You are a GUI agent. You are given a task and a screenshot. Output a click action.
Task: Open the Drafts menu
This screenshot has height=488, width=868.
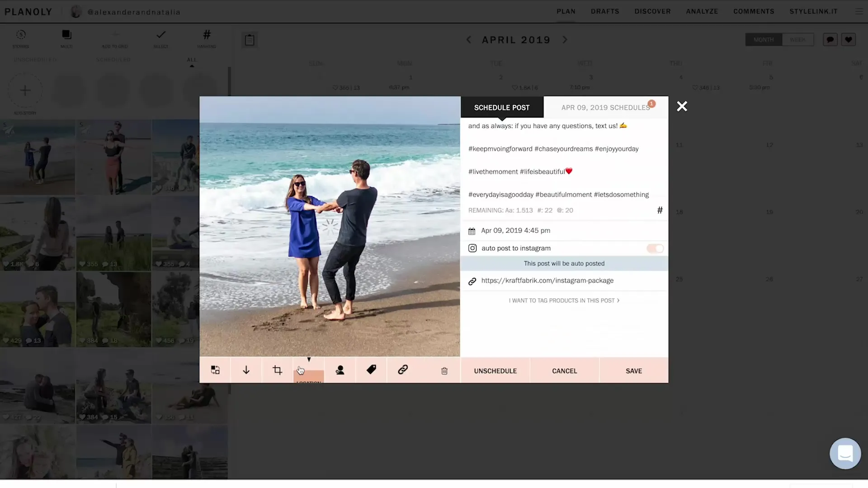[605, 11]
